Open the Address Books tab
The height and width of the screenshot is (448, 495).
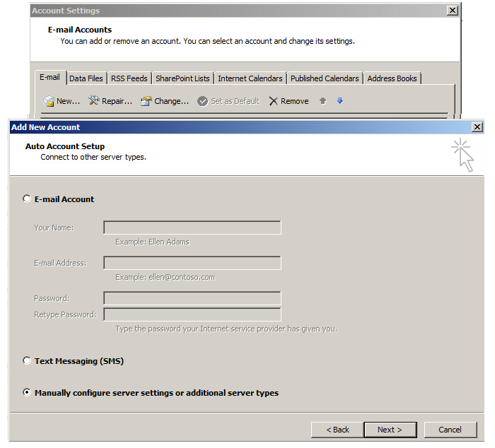point(392,78)
